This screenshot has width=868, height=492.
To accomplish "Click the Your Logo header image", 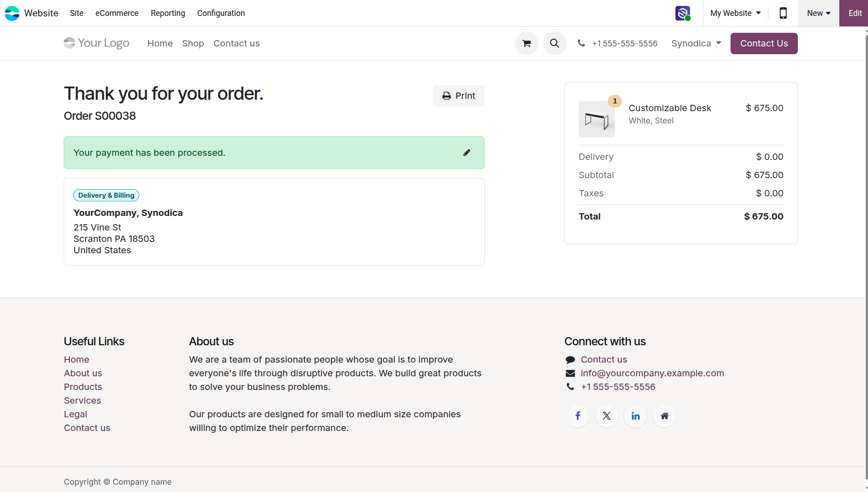I will 96,43.
